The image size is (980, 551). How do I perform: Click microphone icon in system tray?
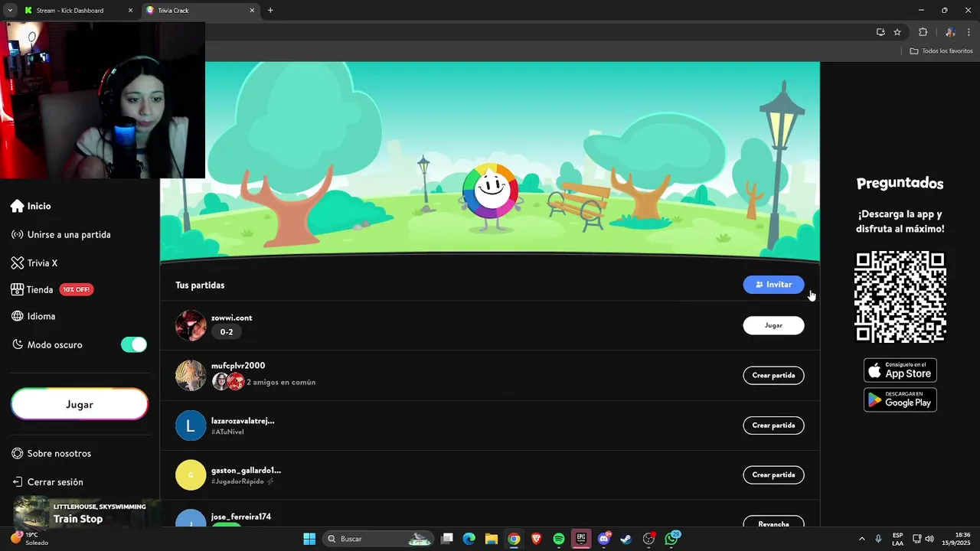[878, 539]
